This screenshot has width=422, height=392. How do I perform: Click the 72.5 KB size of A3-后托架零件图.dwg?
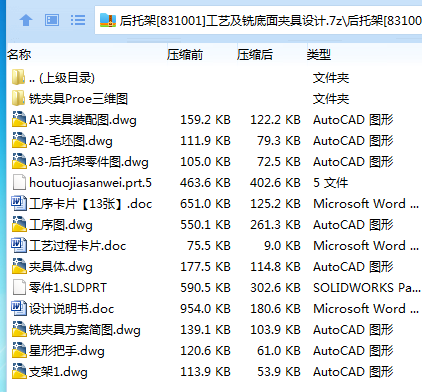pos(279,162)
